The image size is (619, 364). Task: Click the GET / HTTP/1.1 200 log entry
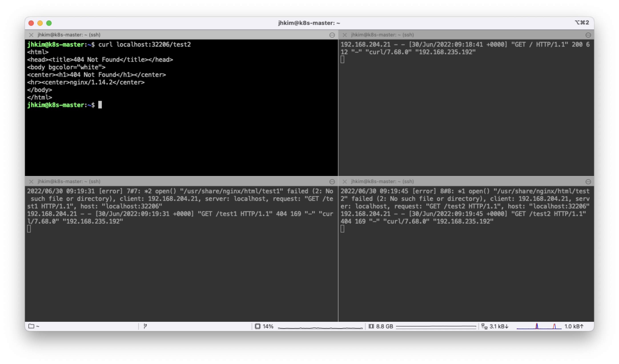point(465,48)
